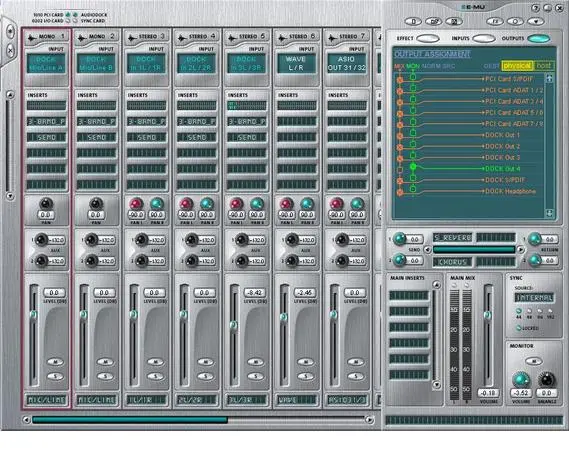This screenshot has height=450, width=569.
Task: Click the Main Mix volume fader handle
Action: tap(487, 315)
